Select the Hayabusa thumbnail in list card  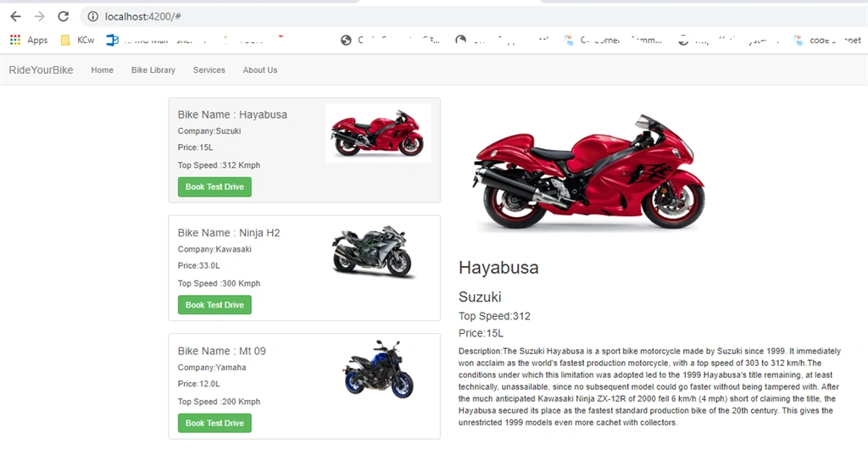pyautogui.click(x=378, y=133)
